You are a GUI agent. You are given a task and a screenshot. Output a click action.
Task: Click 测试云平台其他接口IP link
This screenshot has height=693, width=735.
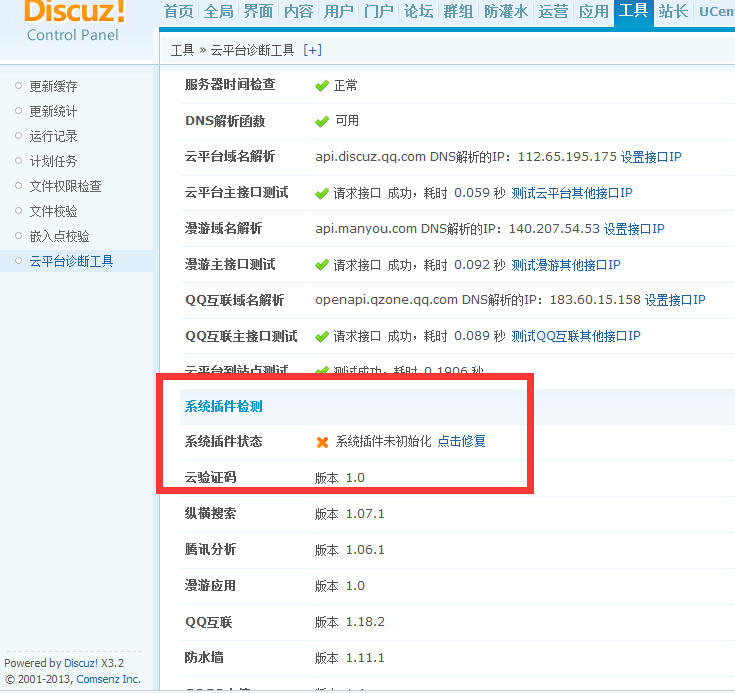click(x=572, y=193)
